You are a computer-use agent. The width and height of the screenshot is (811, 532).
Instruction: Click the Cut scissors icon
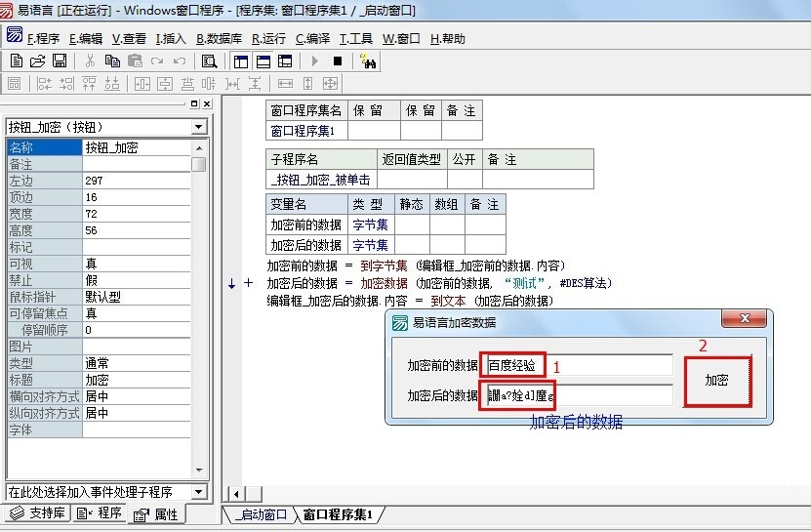click(90, 61)
